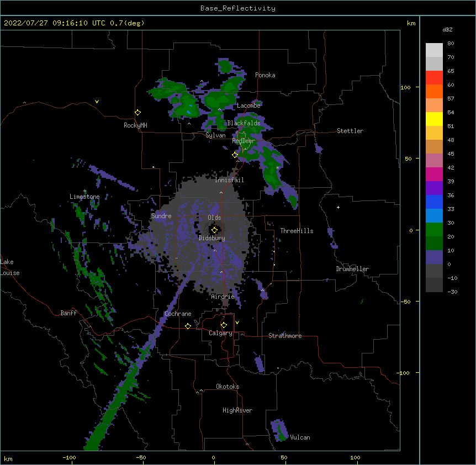Viewport: 476px width, 465px height.
Task: Click the 2022/07/27 09:16:10 UTC timestamp
Action: (x=54, y=23)
